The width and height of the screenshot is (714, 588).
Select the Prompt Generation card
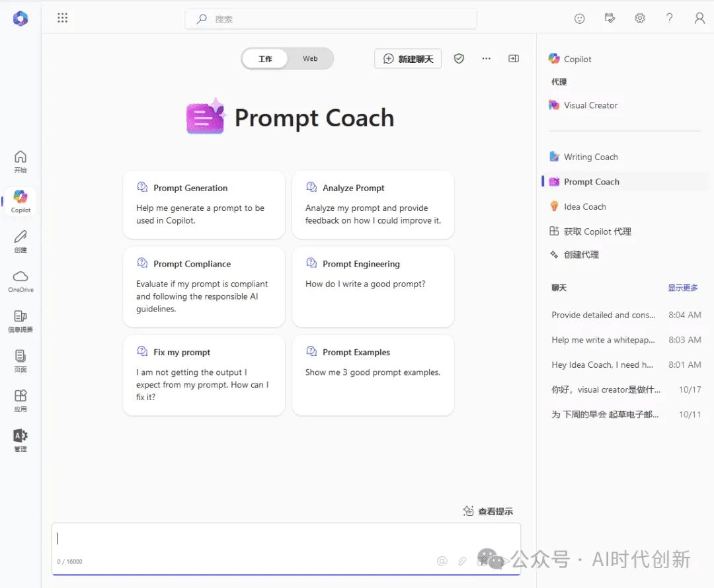[204, 204]
